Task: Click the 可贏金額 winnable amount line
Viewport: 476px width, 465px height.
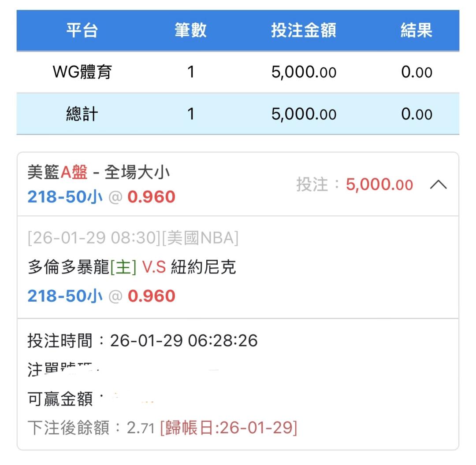Action: point(60,399)
